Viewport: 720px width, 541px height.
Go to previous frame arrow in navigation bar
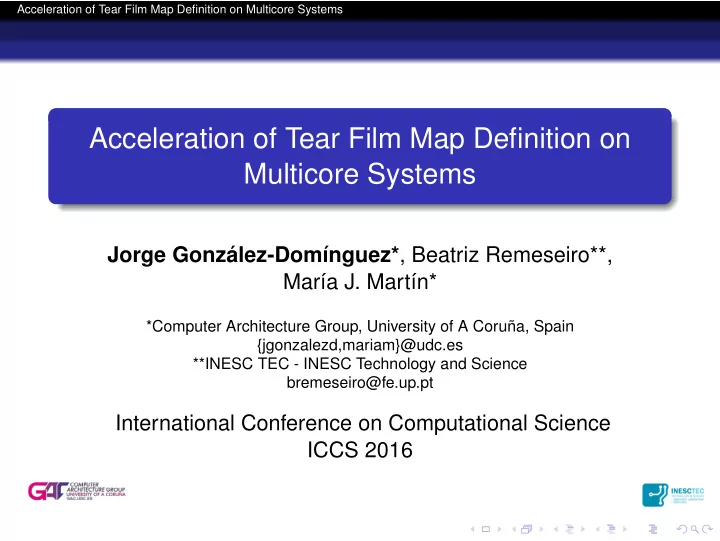point(514,529)
